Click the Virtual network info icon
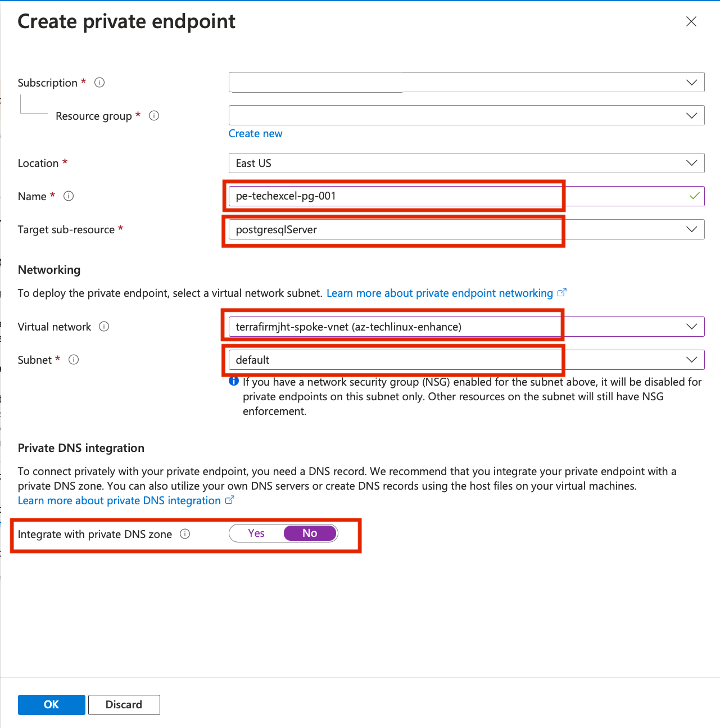Image resolution: width=720 pixels, height=728 pixels. coord(104,327)
